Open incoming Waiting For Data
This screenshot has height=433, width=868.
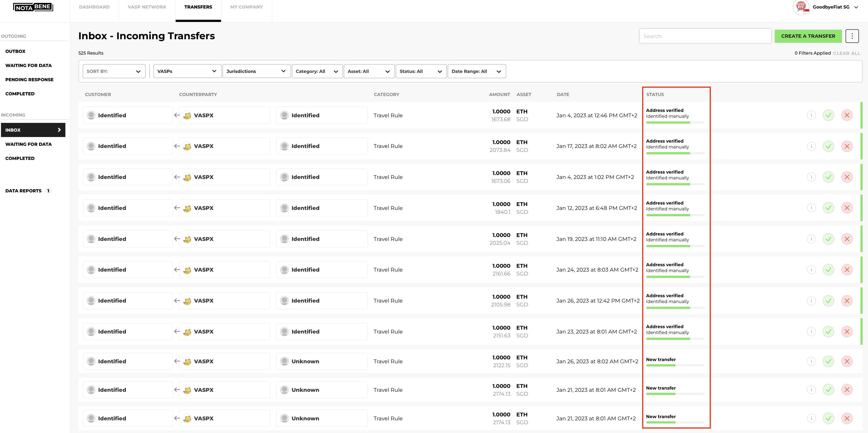[28, 144]
